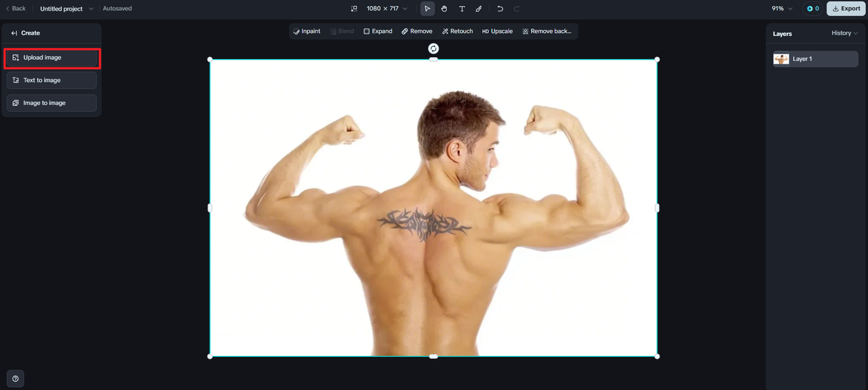Image resolution: width=868 pixels, height=390 pixels.
Task: Open the Layers tab
Action: (x=783, y=33)
